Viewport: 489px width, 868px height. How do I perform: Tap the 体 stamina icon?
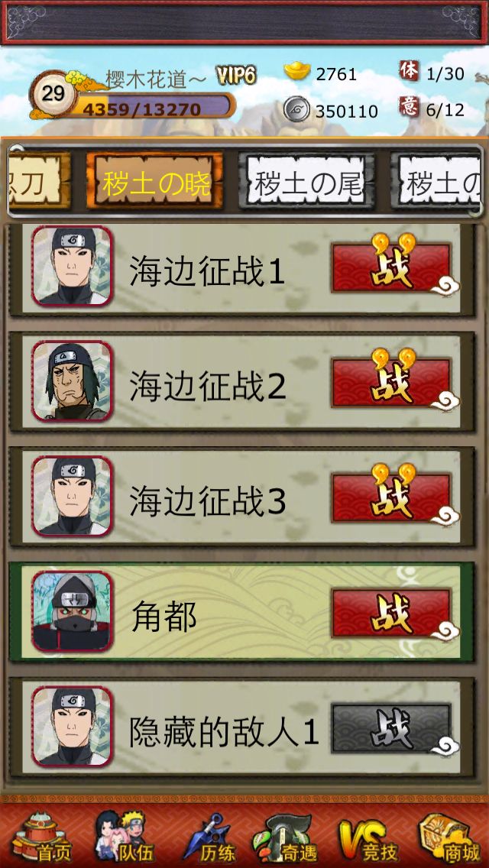(x=409, y=71)
